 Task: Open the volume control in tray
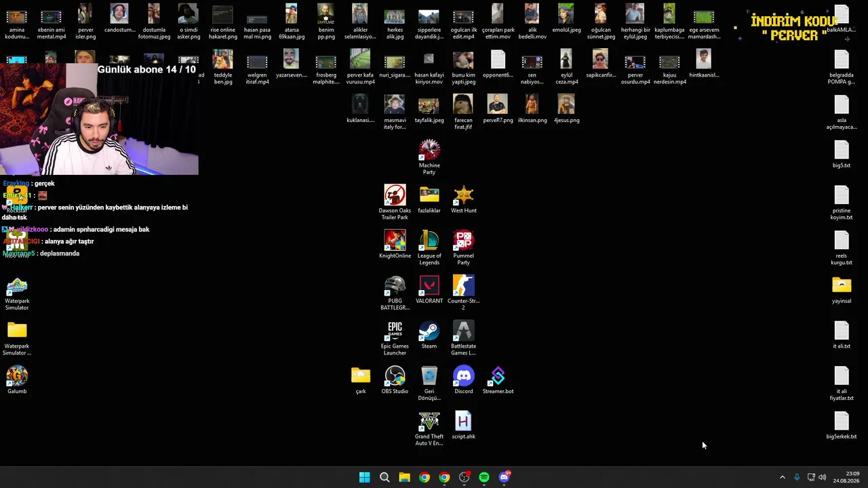pyautogui.click(x=822, y=477)
